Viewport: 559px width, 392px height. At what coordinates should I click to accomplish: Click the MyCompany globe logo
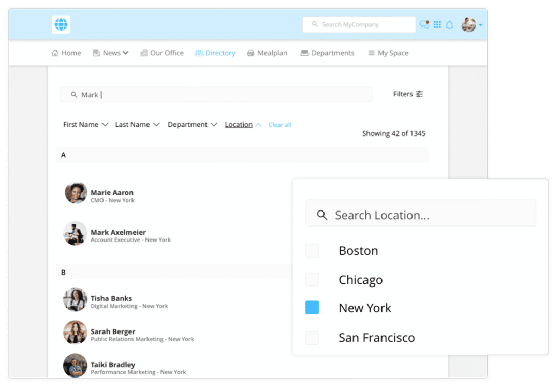61,24
